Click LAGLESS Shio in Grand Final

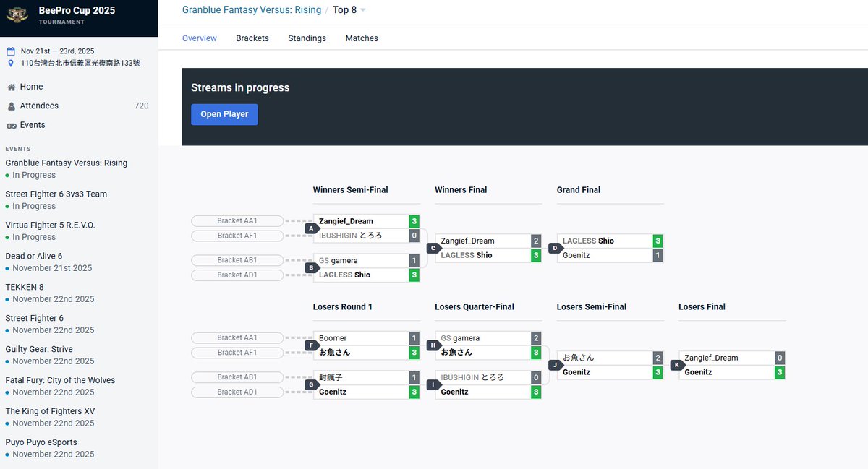pyautogui.click(x=588, y=241)
